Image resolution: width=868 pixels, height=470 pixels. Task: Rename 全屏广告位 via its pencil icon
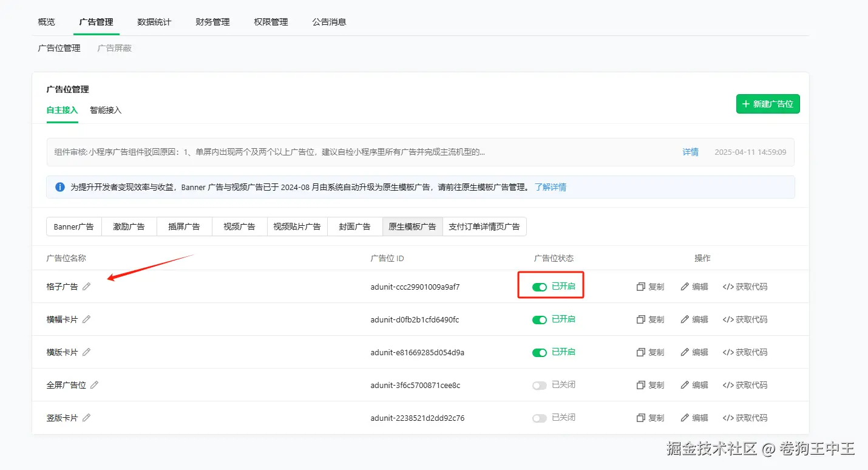[x=95, y=385]
